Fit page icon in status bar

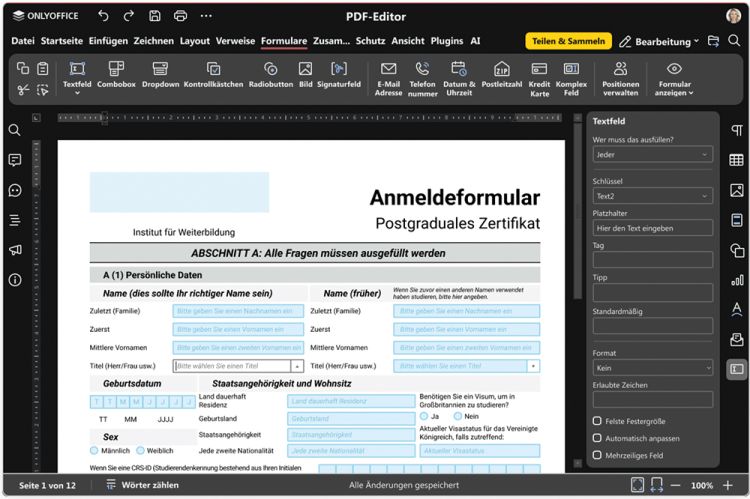[x=637, y=485]
